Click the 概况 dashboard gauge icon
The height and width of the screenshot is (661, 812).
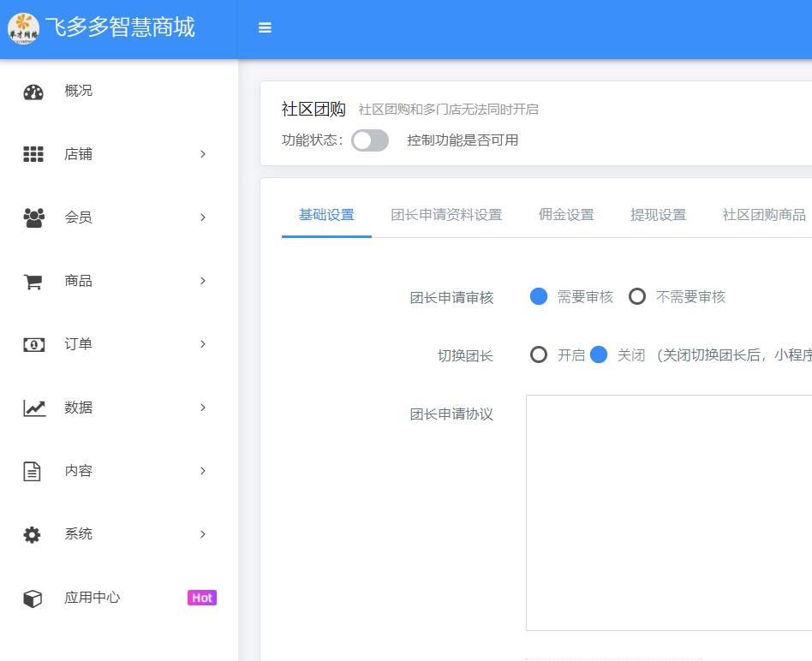point(33,92)
